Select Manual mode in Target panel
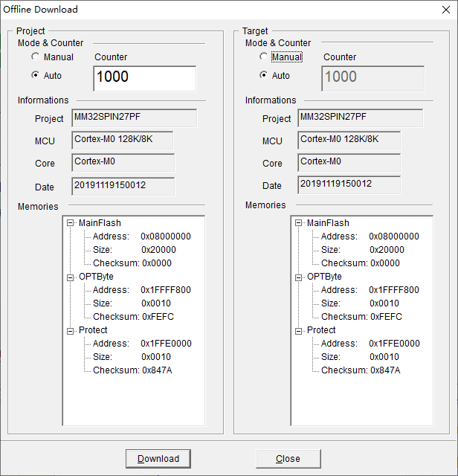 pyautogui.click(x=281, y=57)
